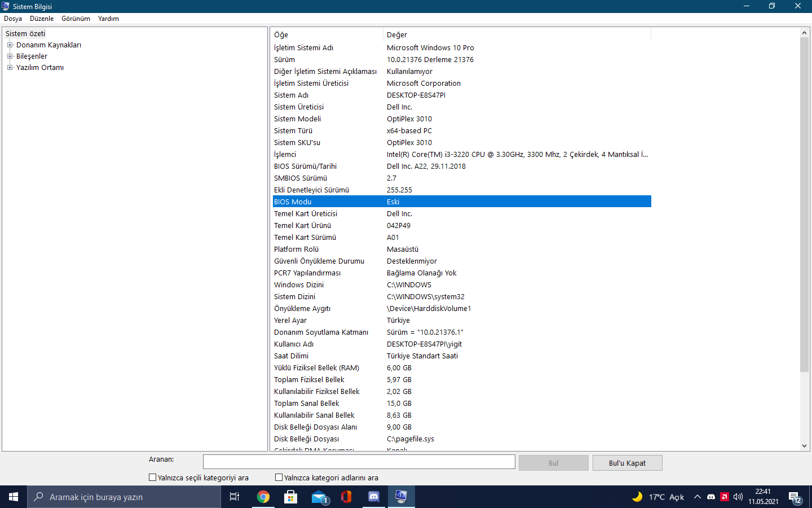Select the 'Önyükleme Aygıtı' row

click(462, 309)
